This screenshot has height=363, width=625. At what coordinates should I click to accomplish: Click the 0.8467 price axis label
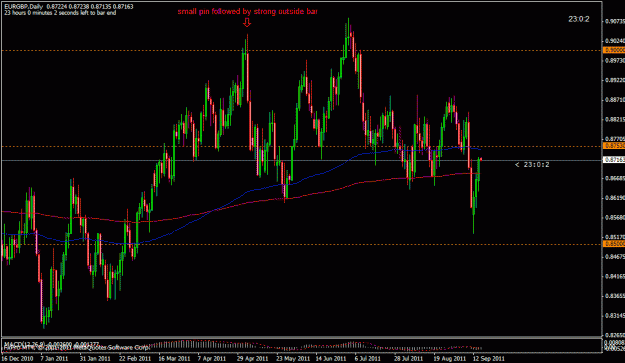pos(615,257)
